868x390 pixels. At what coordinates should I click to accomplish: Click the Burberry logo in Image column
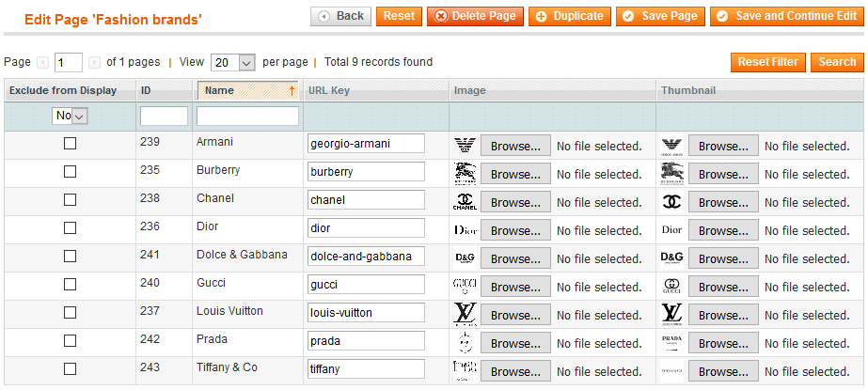[465, 174]
